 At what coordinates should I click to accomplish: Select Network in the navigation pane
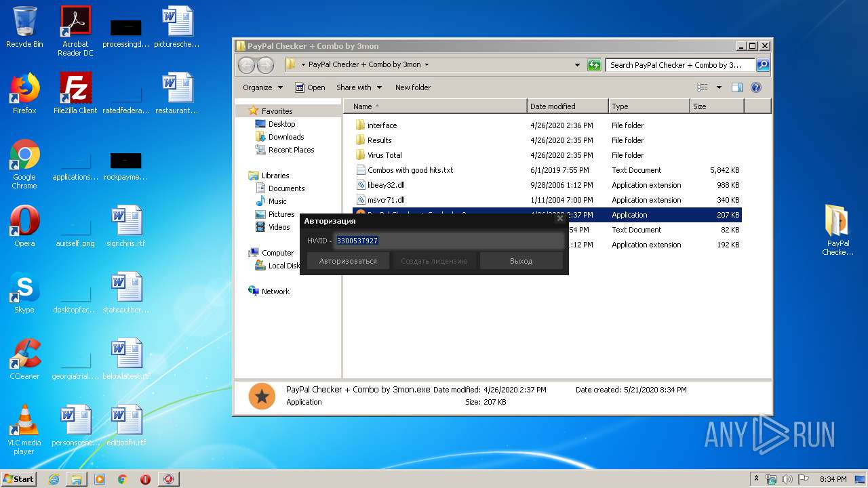point(275,291)
